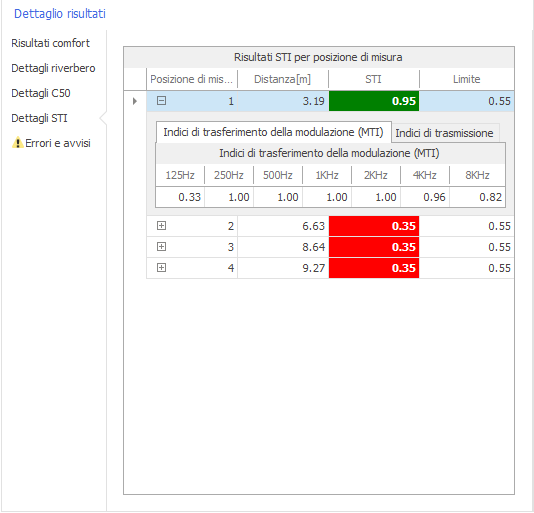Select Dettagli STI in sidebar
534x513 pixels.
click(39, 118)
